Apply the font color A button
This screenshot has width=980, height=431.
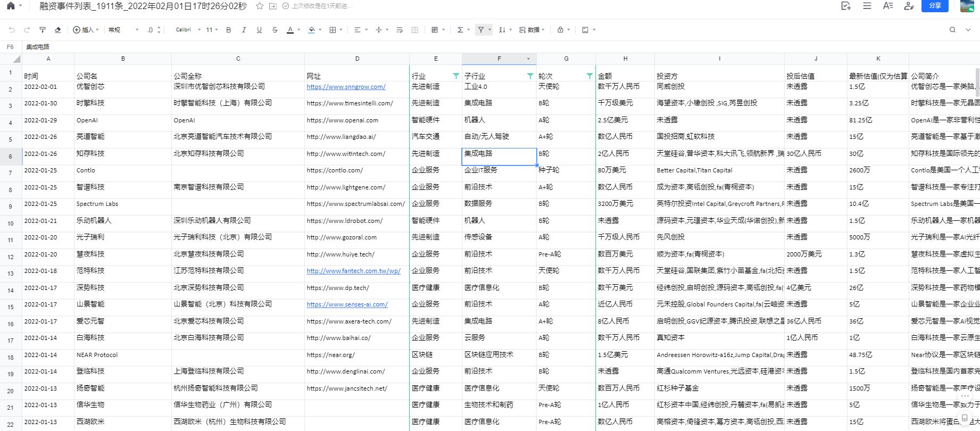tap(290, 30)
